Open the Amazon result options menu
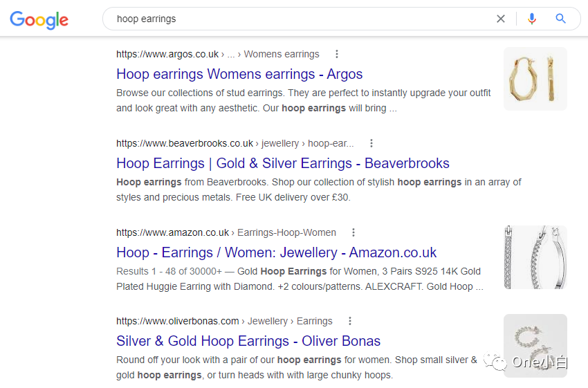Image resolution: width=588 pixels, height=388 pixels. (x=353, y=232)
